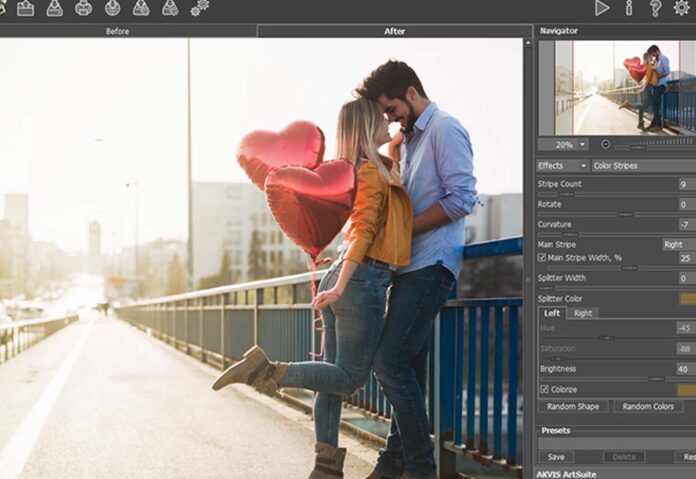The image size is (696, 479).
Task: Open the Main Stripe Right dropdown
Action: click(x=678, y=244)
